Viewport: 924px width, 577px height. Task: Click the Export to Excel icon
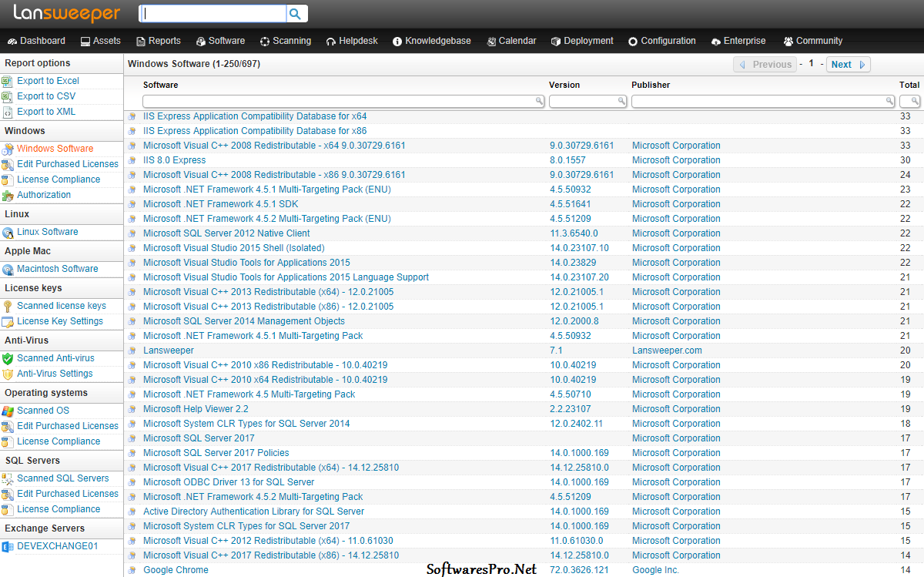[x=7, y=81]
